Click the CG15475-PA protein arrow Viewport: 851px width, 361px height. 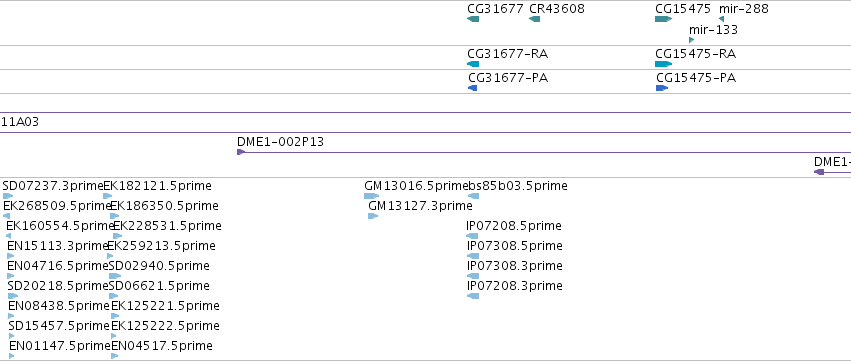[x=662, y=88]
